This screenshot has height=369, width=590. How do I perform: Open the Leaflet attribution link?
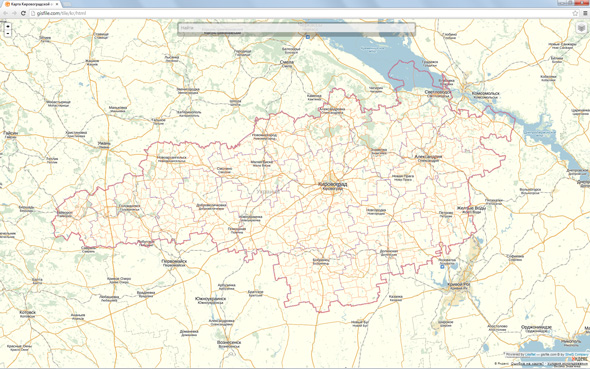(x=530, y=354)
